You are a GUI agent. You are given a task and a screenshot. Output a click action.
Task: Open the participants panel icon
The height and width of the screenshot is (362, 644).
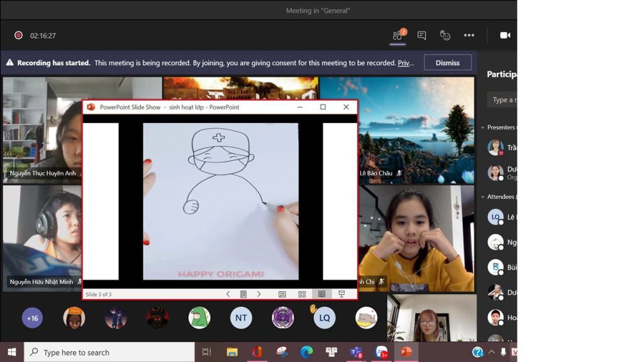click(x=397, y=35)
